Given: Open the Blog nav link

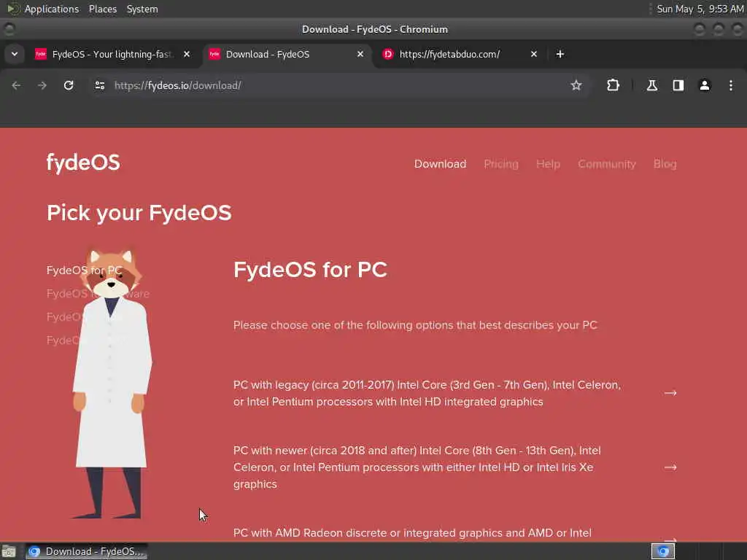Looking at the screenshot, I should pyautogui.click(x=665, y=164).
